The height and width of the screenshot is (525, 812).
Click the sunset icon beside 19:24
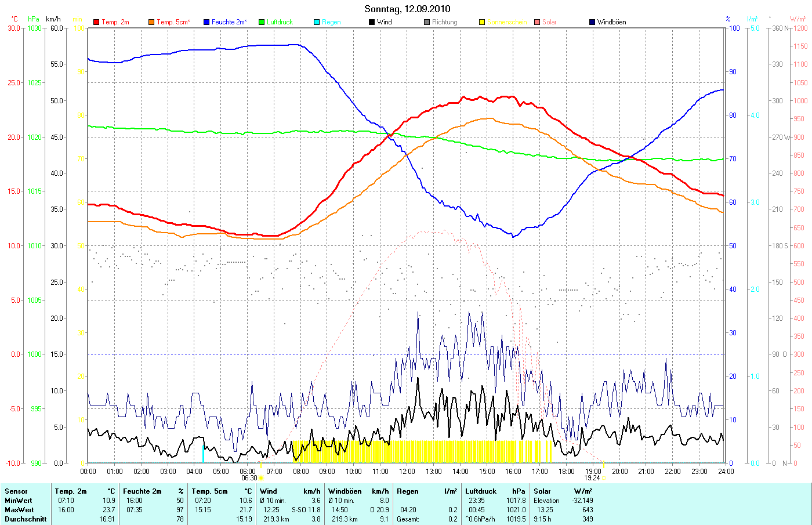point(604,478)
